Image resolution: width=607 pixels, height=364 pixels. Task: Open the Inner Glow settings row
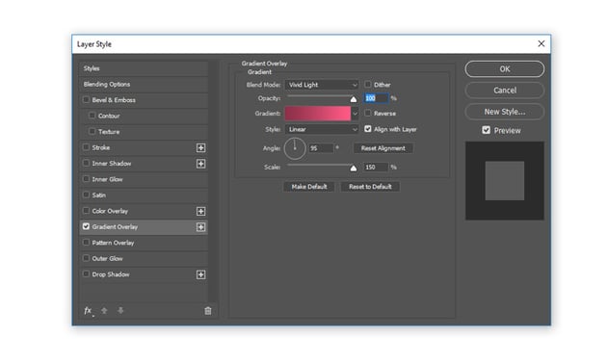144,179
